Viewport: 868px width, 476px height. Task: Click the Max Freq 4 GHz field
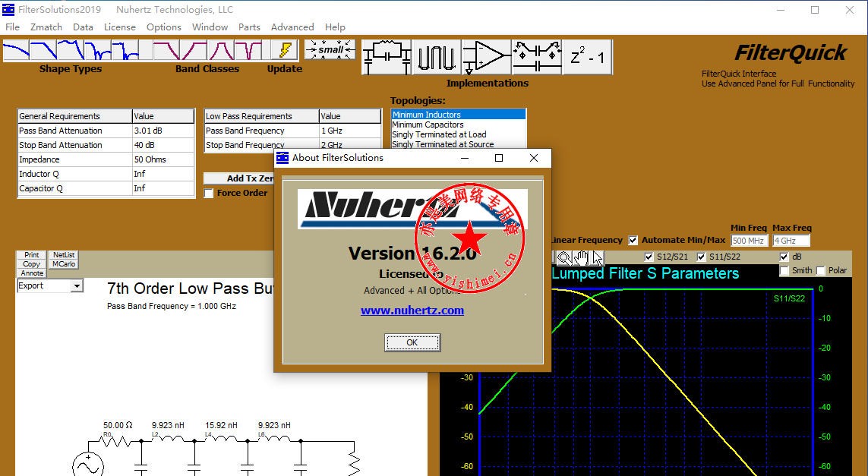pyautogui.click(x=791, y=241)
